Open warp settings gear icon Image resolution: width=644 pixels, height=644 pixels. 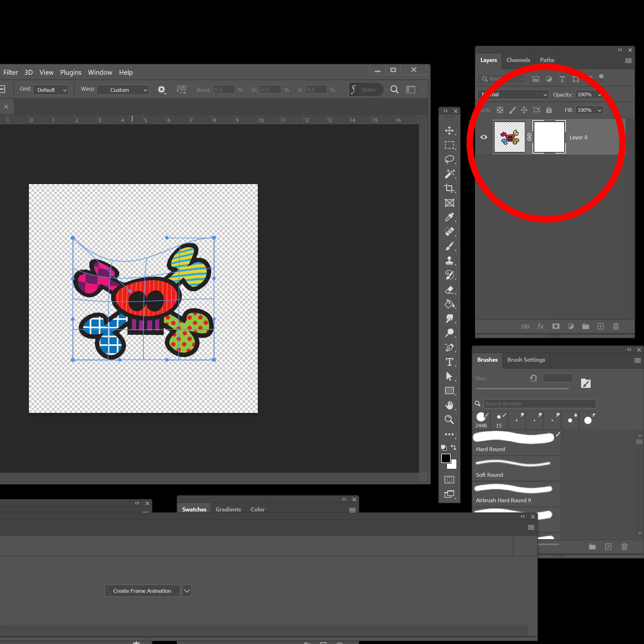tap(161, 90)
